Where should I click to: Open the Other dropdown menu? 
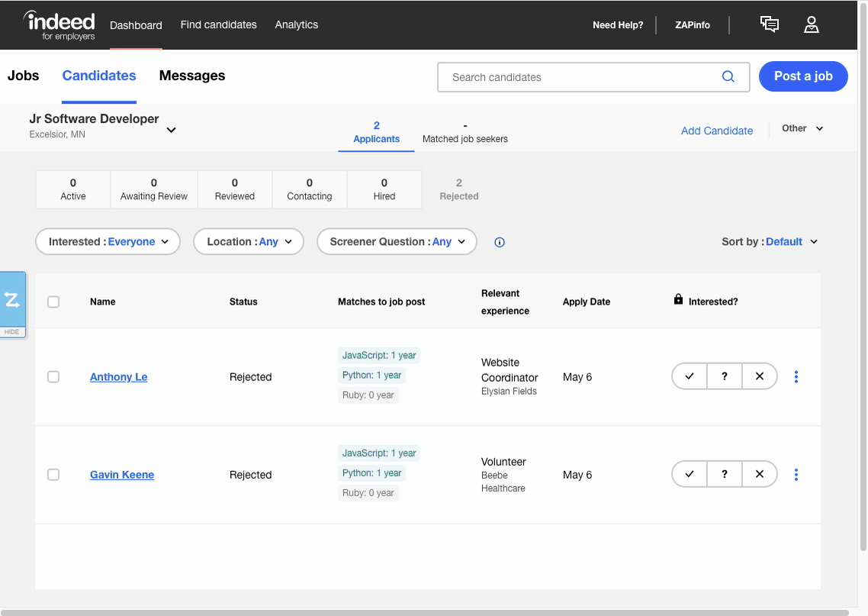(802, 128)
